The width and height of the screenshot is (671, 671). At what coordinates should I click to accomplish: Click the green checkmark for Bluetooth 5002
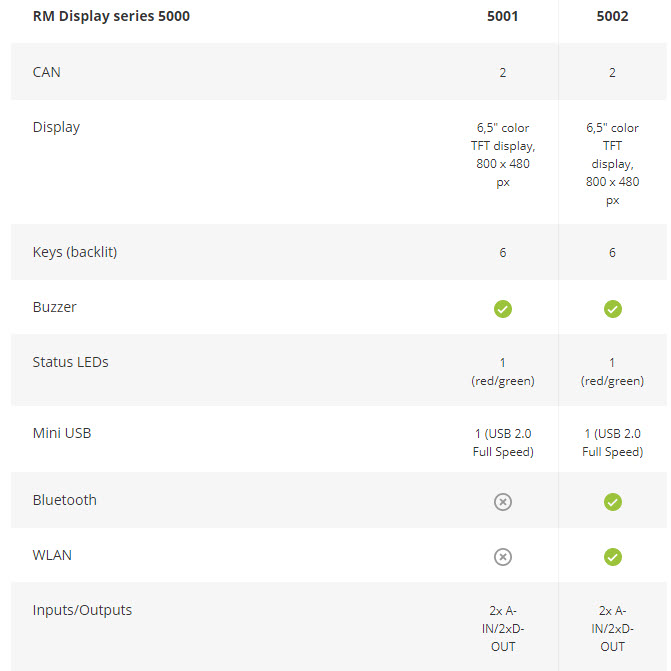[612, 502]
